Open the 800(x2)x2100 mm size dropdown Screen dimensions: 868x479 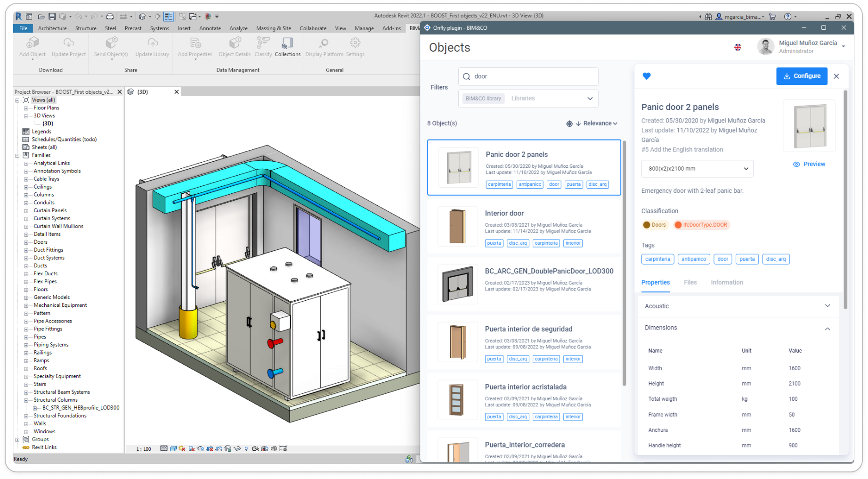pos(697,169)
